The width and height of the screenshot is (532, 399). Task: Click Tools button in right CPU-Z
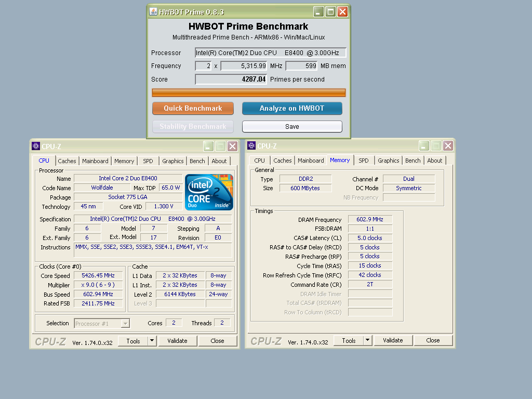(349, 341)
